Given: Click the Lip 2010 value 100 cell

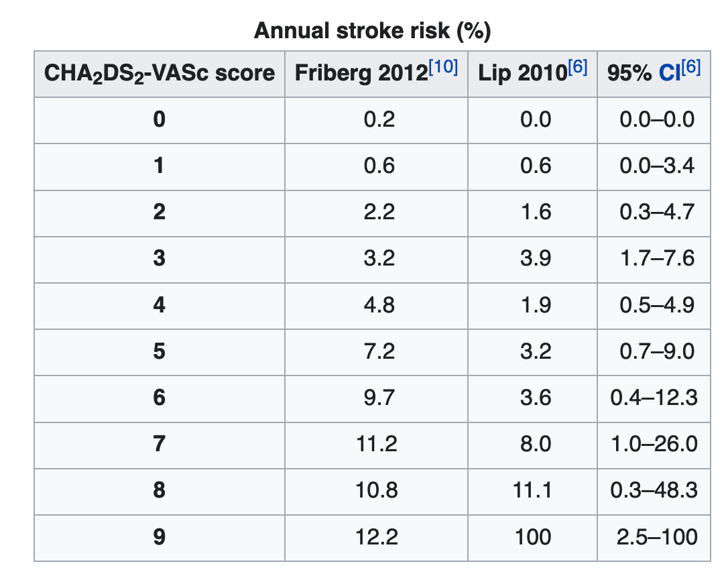Looking at the screenshot, I should click(532, 538).
